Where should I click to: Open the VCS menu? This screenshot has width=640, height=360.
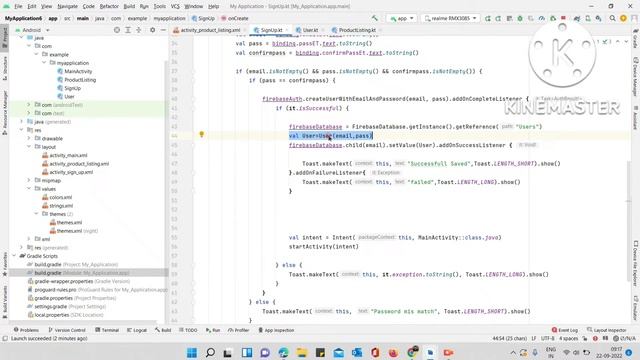point(175,7)
